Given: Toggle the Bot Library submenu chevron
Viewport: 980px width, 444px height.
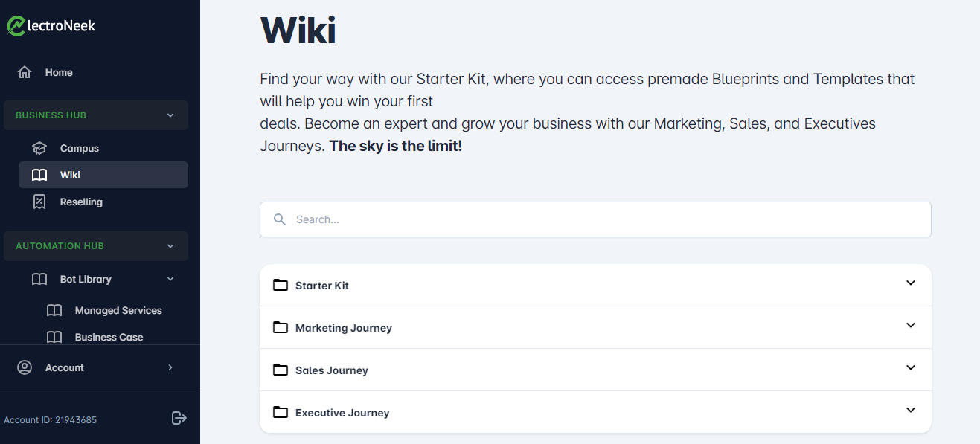Looking at the screenshot, I should pos(170,279).
